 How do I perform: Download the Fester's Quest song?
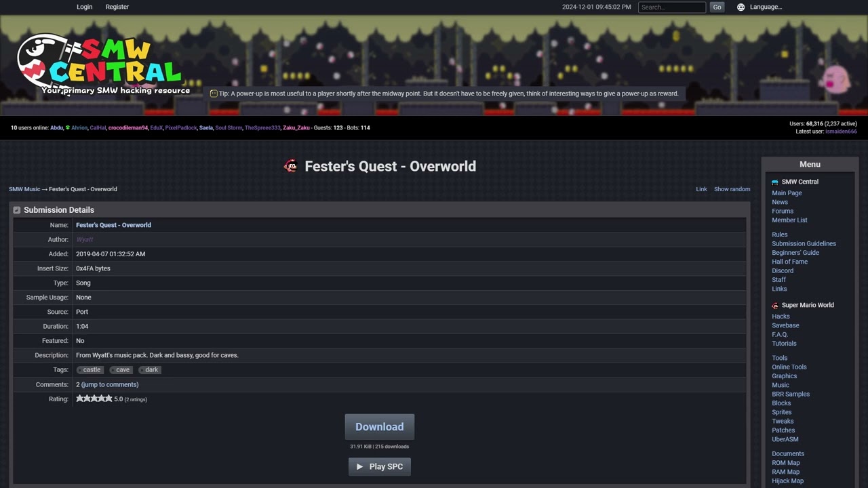[380, 427]
